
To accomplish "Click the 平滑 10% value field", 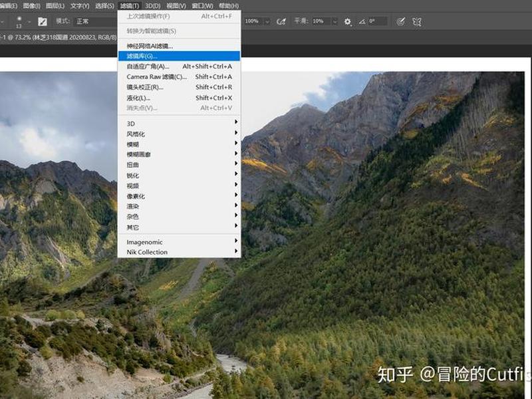I will (321, 21).
